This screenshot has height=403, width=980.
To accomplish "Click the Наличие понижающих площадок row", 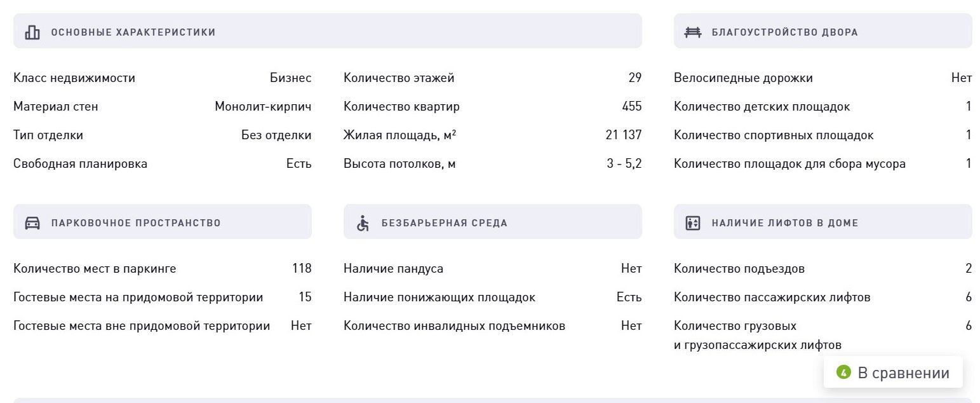I will [492, 297].
